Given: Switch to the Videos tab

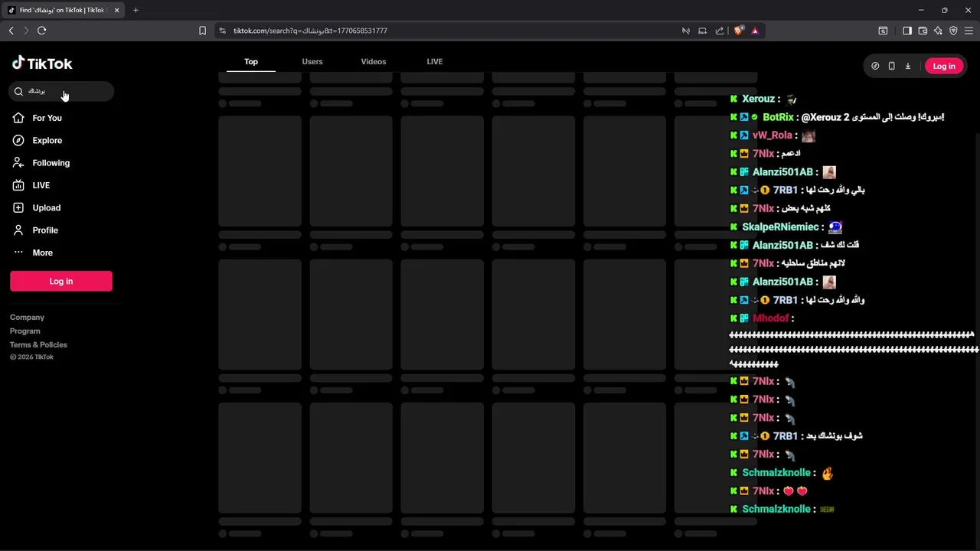Looking at the screenshot, I should click(x=374, y=61).
